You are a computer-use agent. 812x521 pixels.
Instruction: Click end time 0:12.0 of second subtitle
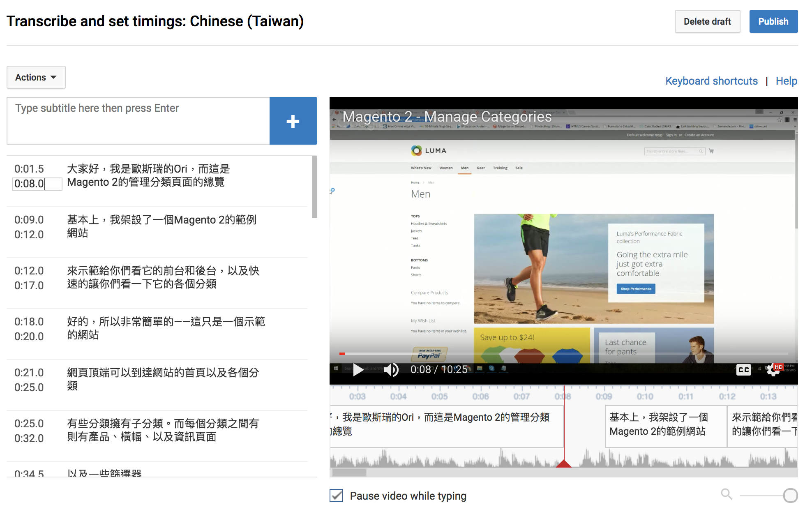coord(29,235)
